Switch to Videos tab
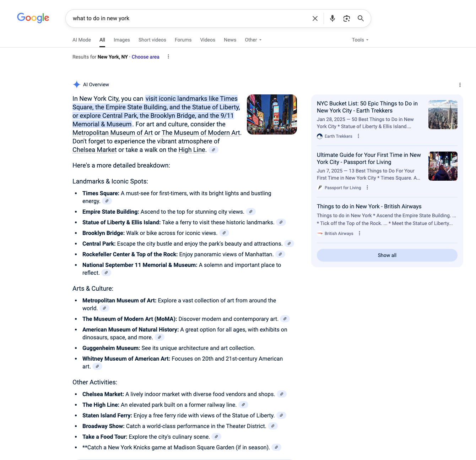Image resolution: width=476 pixels, height=460 pixels. click(x=207, y=40)
